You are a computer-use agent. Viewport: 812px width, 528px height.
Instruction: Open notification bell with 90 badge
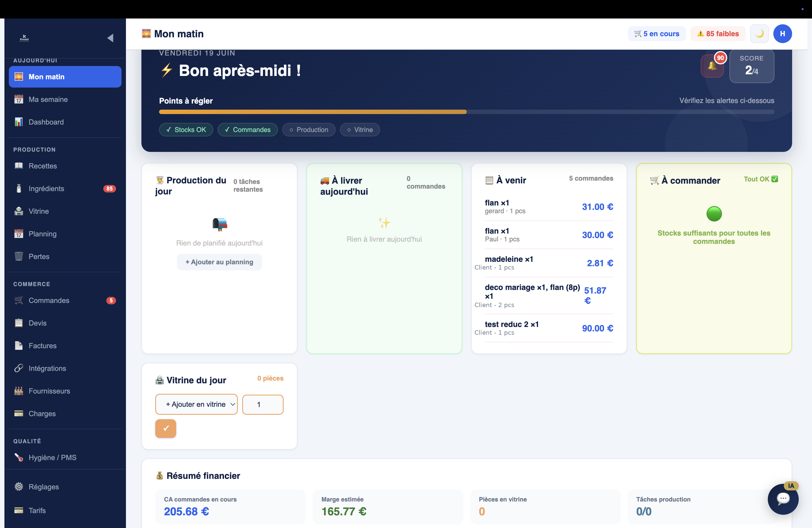click(712, 66)
